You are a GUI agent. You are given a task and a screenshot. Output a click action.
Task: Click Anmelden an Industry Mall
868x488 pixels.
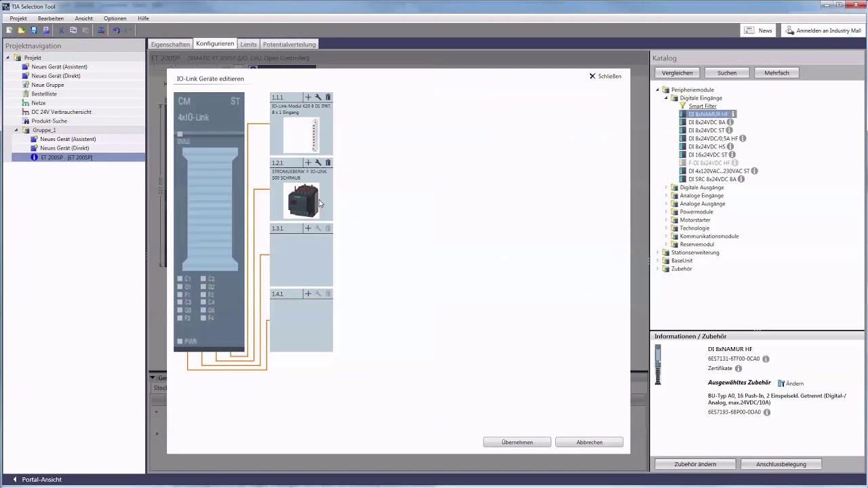[823, 30]
